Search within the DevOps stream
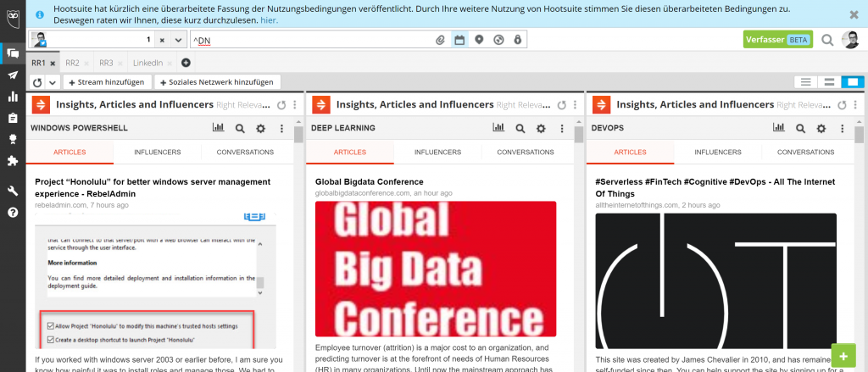The height and width of the screenshot is (372, 868). tap(800, 129)
